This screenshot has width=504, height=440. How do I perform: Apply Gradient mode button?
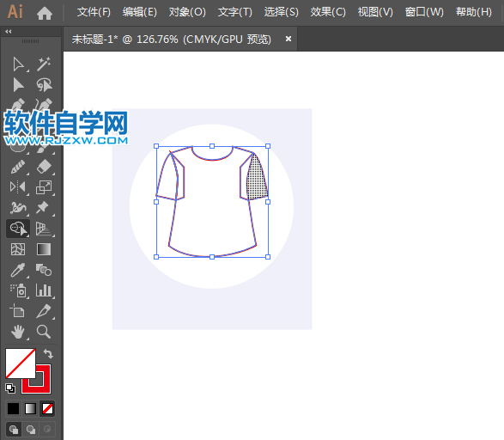(x=30, y=409)
